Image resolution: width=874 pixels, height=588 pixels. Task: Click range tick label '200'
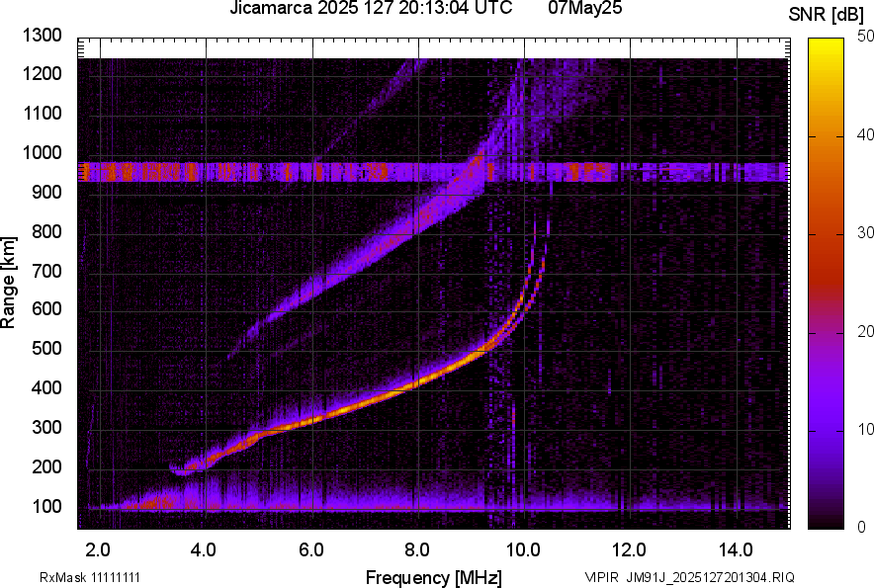pos(46,467)
